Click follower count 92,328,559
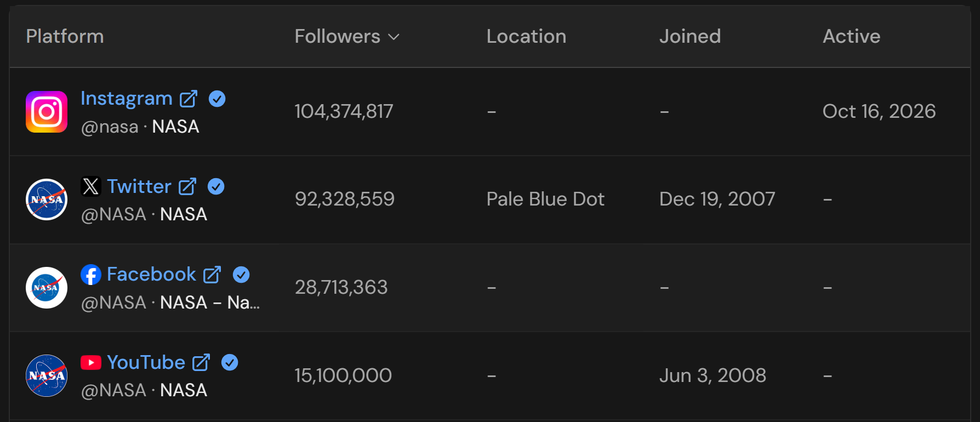Screen dimensions: 980x422 click(x=345, y=199)
